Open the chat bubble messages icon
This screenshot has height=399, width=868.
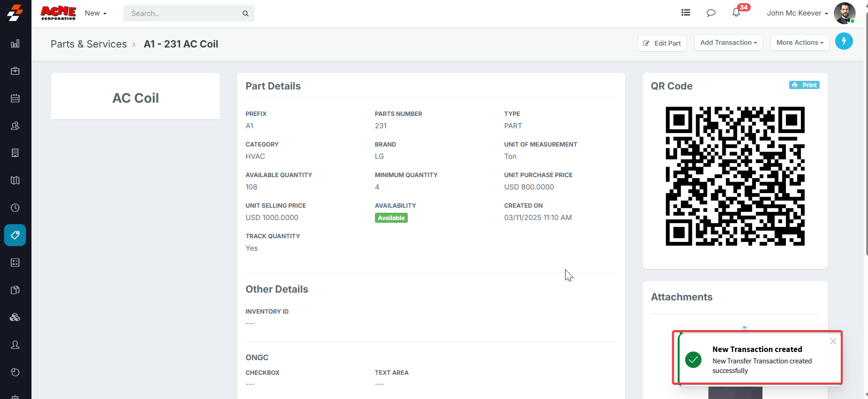click(x=711, y=13)
